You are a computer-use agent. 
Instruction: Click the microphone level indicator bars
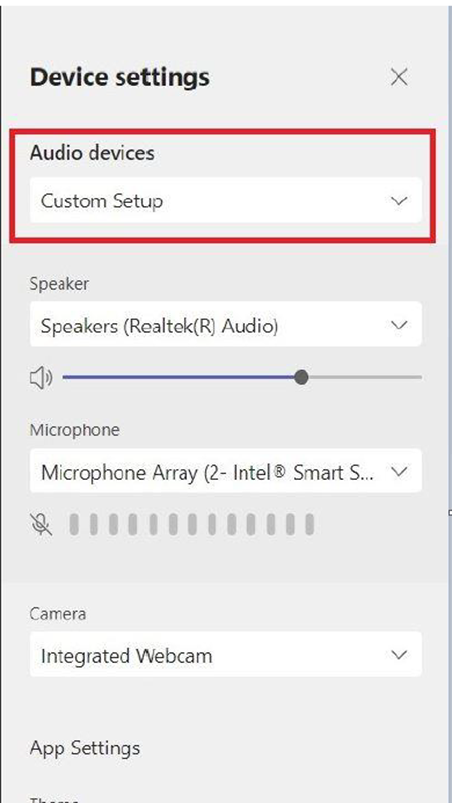(x=191, y=524)
